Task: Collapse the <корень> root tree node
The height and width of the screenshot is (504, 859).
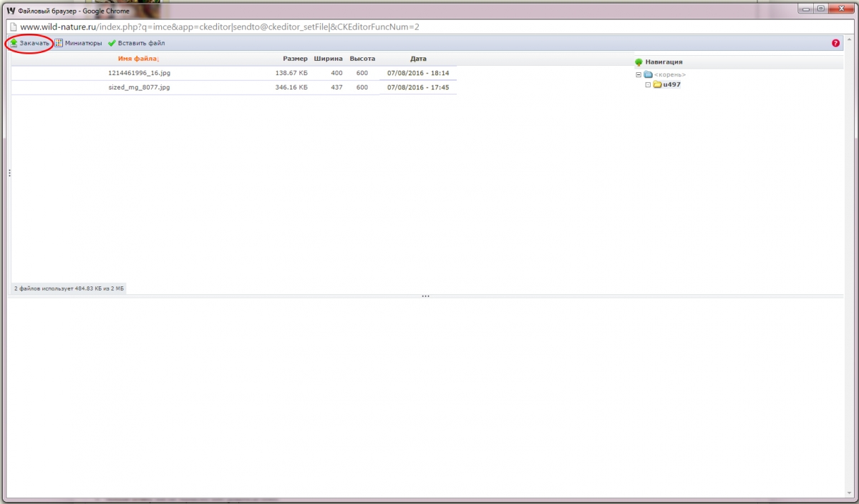Action: click(639, 74)
